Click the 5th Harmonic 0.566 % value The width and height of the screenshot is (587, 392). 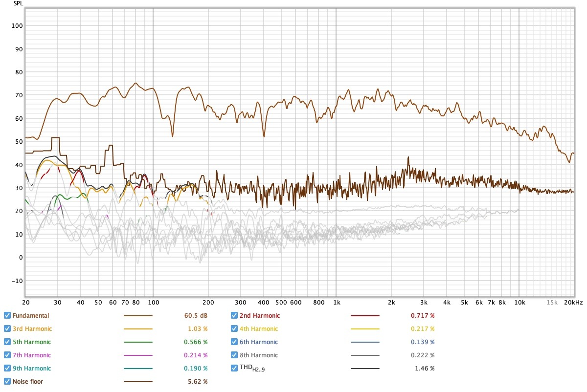click(x=196, y=342)
